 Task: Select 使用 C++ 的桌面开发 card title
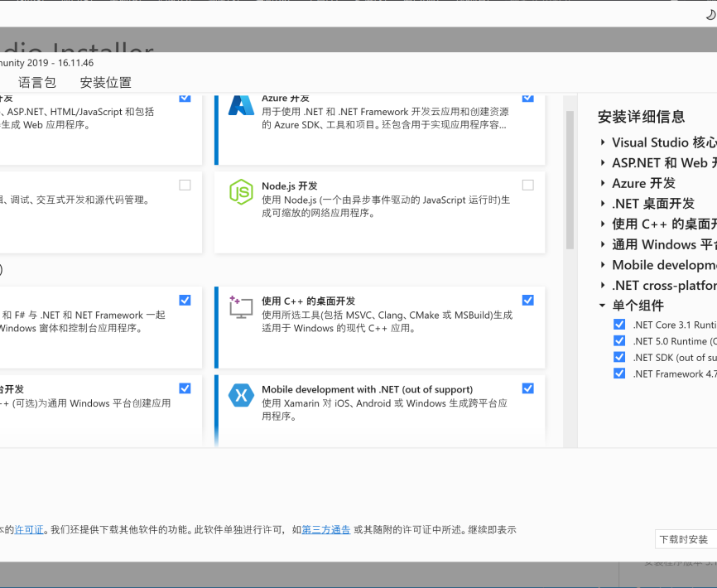coord(309,301)
